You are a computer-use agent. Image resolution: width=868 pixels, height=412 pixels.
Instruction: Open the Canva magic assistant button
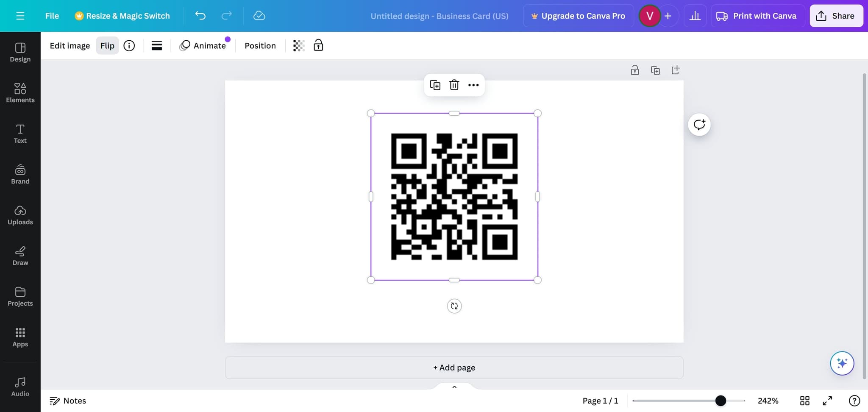(x=842, y=363)
